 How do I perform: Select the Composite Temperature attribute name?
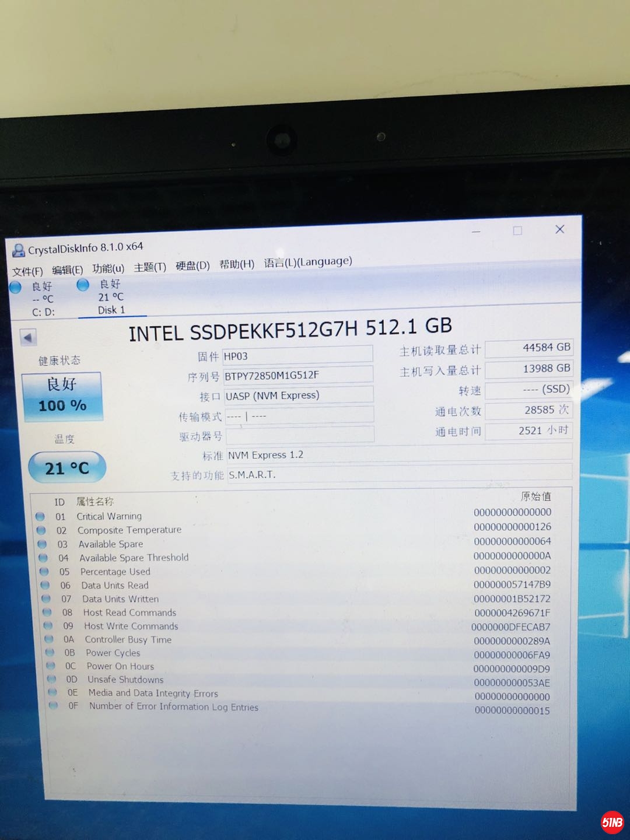(x=129, y=530)
